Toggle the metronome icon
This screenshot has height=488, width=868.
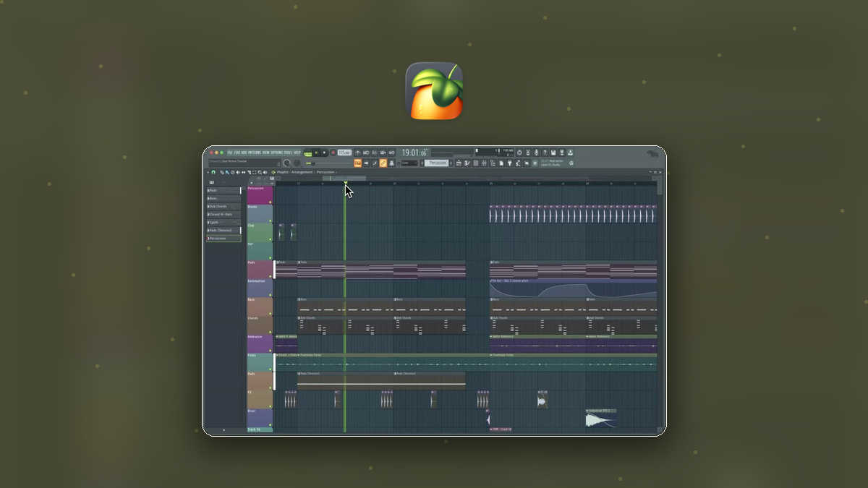point(357,153)
